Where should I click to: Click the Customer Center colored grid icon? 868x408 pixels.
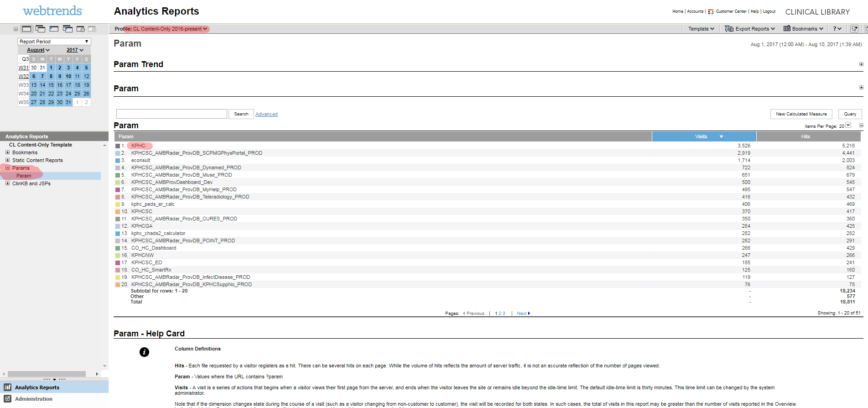tap(711, 11)
